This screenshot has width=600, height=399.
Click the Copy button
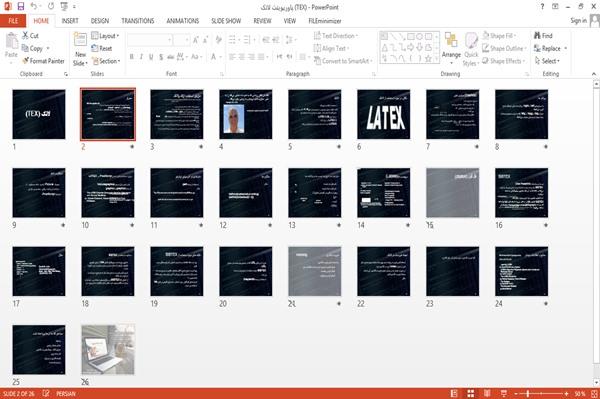pyautogui.click(x=32, y=48)
